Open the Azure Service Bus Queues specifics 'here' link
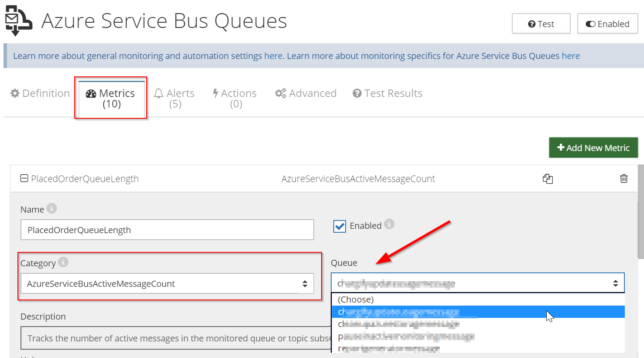The width and height of the screenshot is (644, 358). tap(571, 56)
